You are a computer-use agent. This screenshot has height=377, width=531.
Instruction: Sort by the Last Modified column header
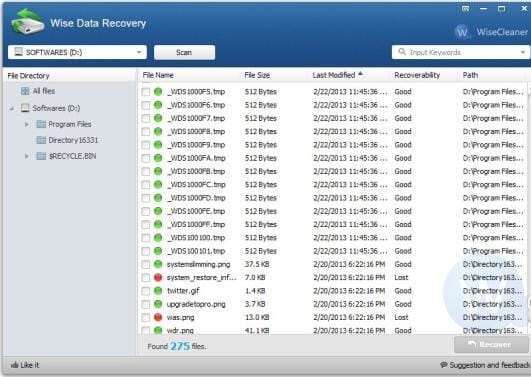click(x=334, y=75)
